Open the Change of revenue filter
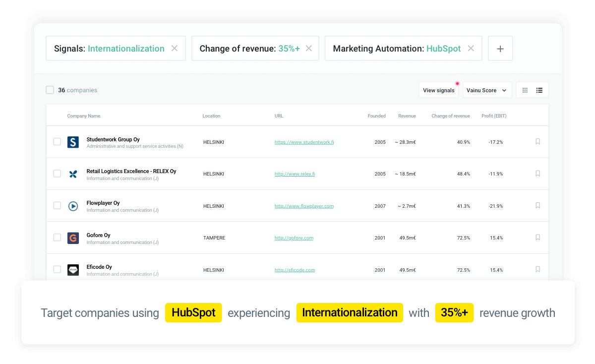Viewport: 595px width, 364px height. [x=249, y=49]
